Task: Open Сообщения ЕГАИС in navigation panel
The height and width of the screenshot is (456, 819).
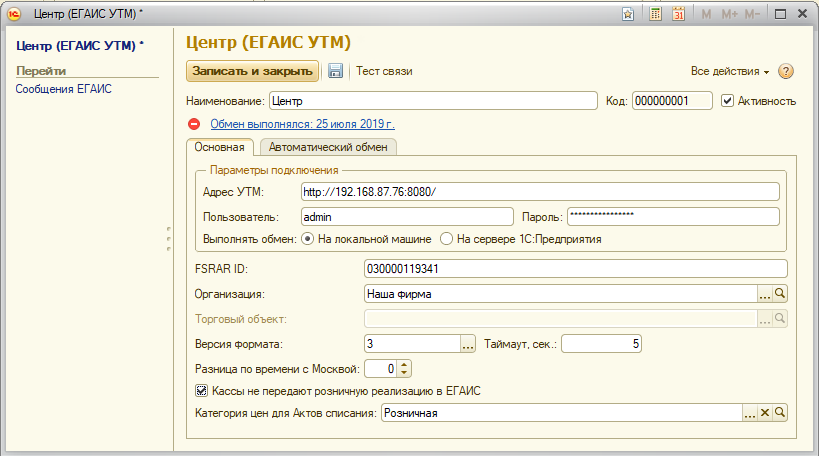Action: pos(63,89)
